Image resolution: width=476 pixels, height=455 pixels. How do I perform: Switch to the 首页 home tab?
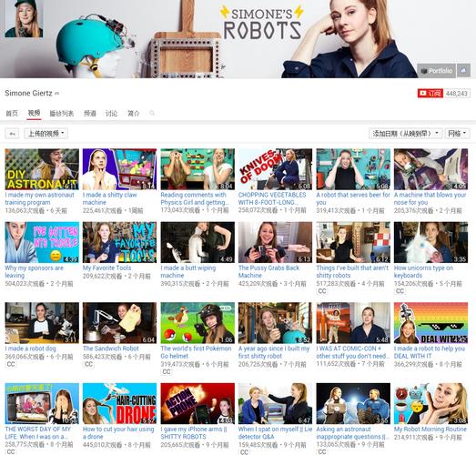pos(12,114)
